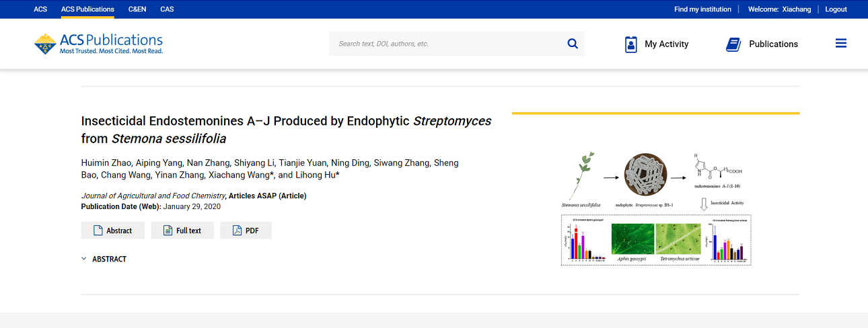868x328 pixels.
Task: Open the graphical abstract image
Action: pyautogui.click(x=656, y=208)
